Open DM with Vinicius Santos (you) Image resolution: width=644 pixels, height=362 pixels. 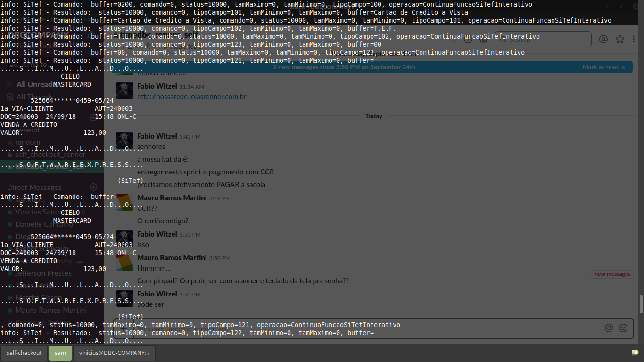point(50,212)
